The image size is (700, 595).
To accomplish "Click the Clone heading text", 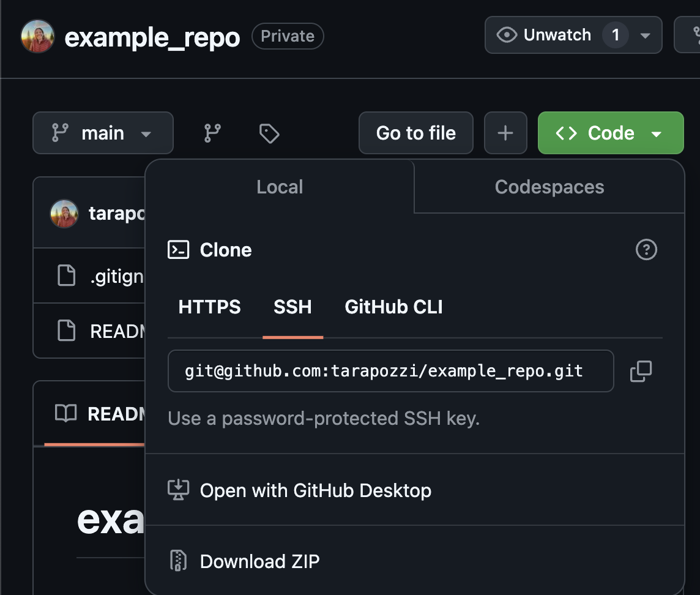I will coord(225,250).
